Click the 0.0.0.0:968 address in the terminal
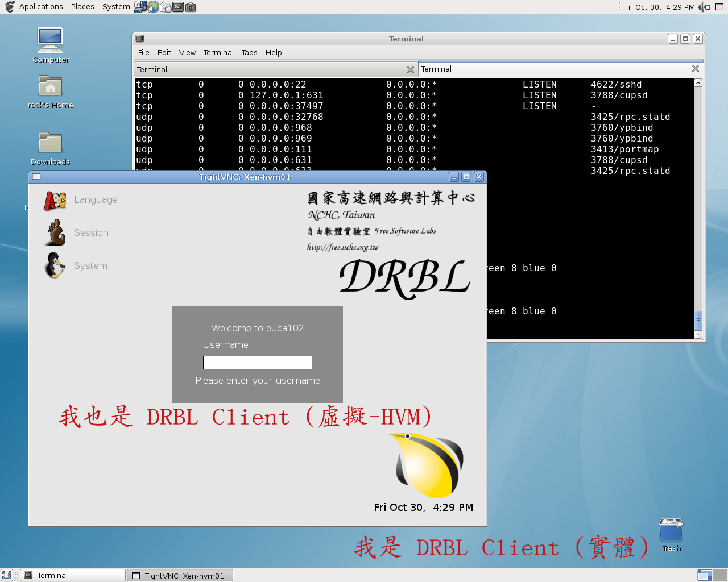The image size is (728, 582). [280, 128]
